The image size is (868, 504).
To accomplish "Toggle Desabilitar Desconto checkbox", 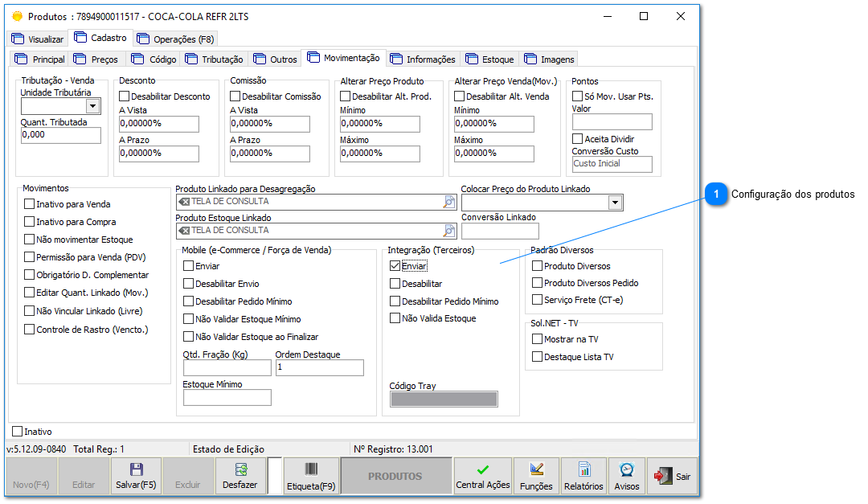I will [125, 96].
